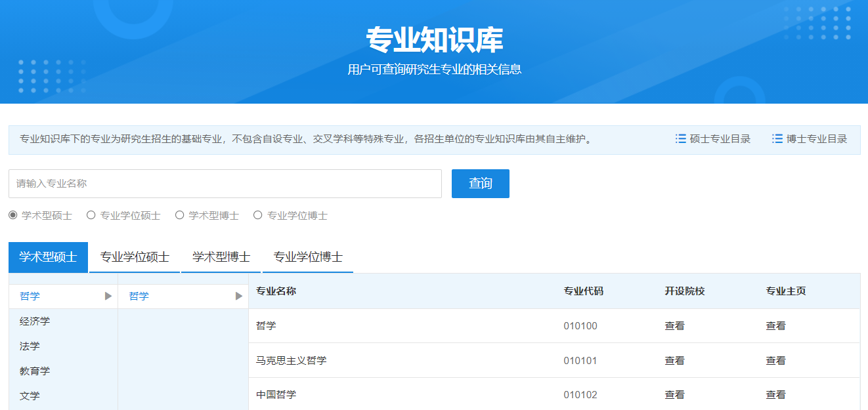Viewport: 868px width, 410px height.
Task: Select the 学术型硕士 radio button
Action: pyautogui.click(x=13, y=214)
